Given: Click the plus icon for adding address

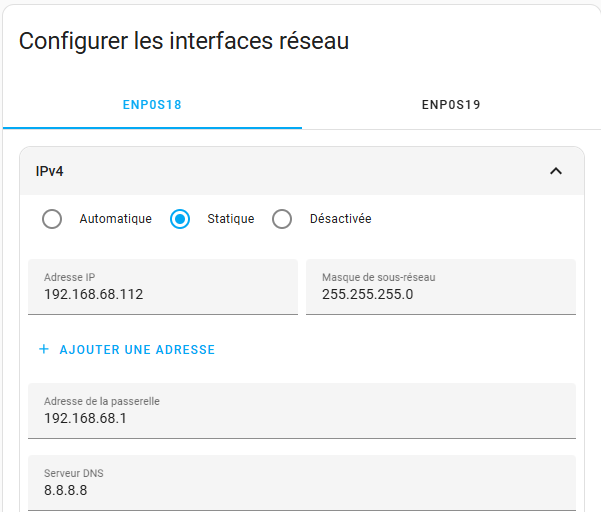Looking at the screenshot, I should point(44,349).
